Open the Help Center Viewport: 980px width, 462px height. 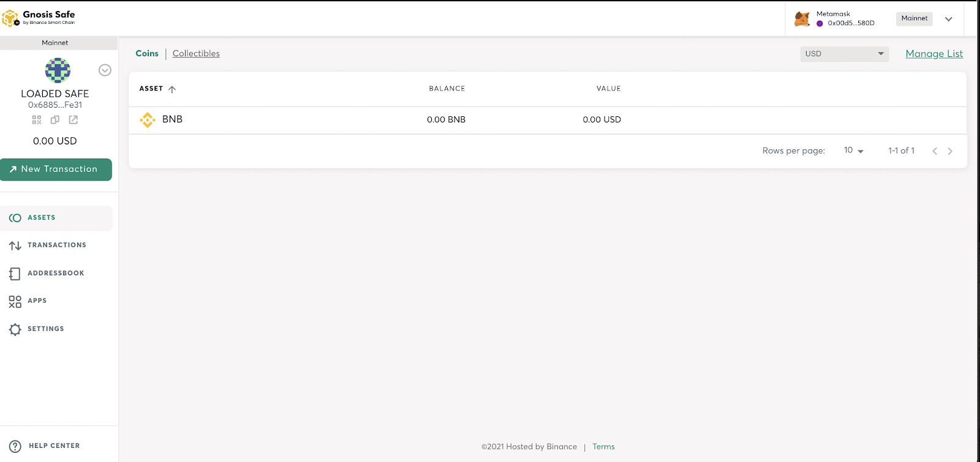coord(45,446)
